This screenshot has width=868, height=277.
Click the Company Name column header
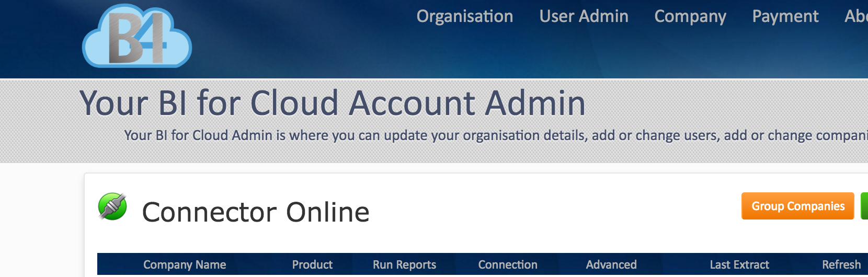[185, 265]
